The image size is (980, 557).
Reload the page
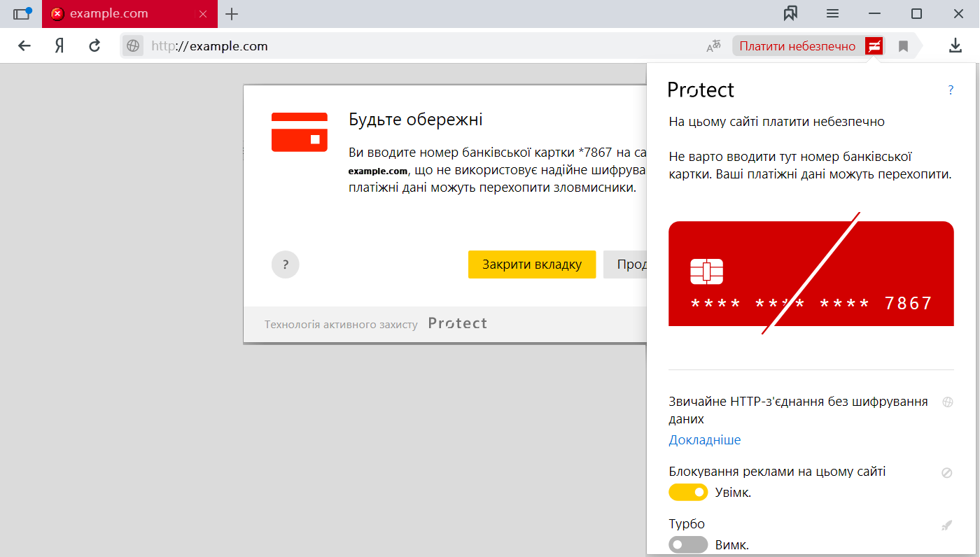coord(94,46)
